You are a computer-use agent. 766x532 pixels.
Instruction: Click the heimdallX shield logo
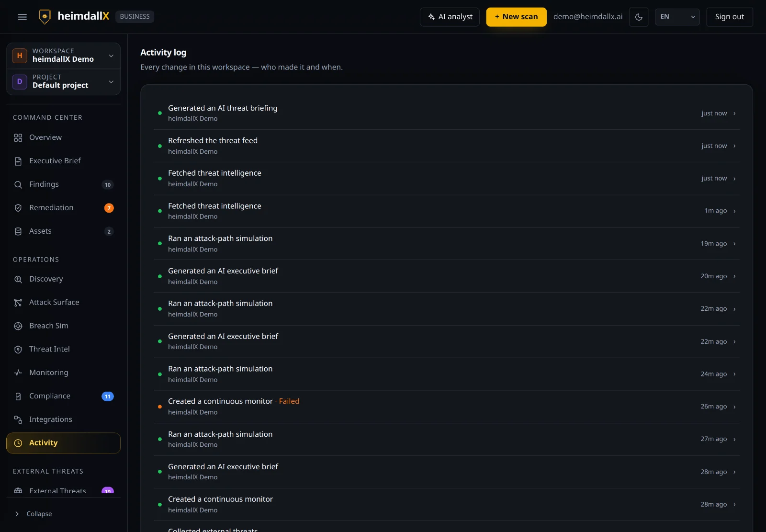45,17
